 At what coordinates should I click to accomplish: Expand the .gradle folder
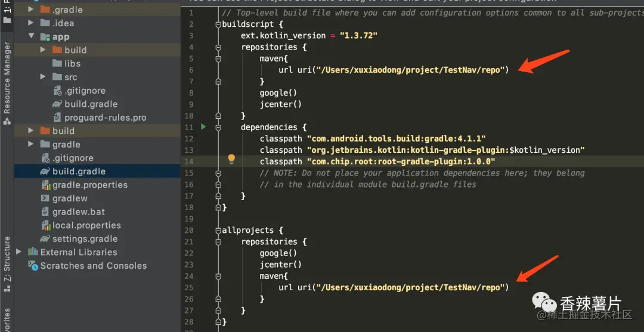(31, 10)
